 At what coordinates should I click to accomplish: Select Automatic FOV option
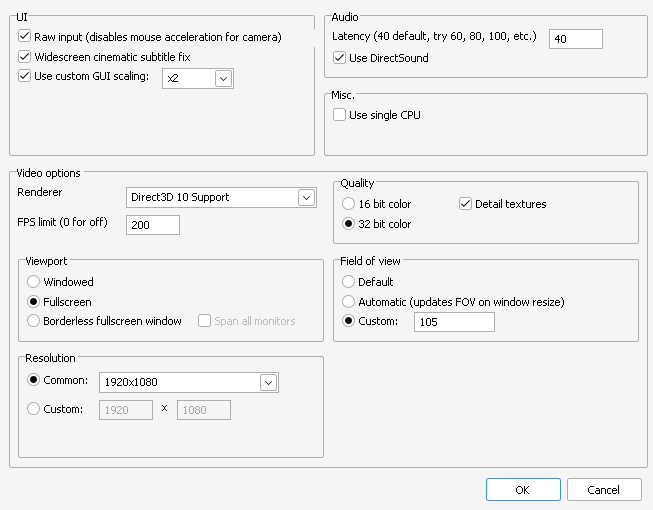point(349,301)
